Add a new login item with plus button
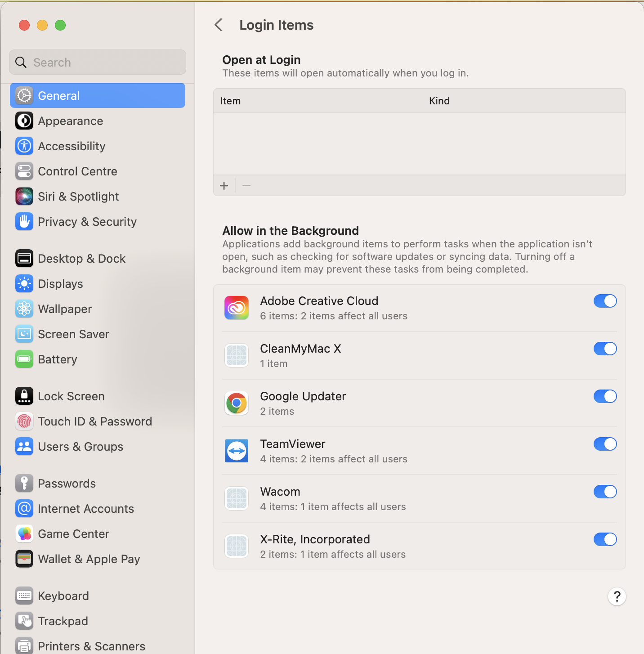The width and height of the screenshot is (644, 654). point(224,185)
